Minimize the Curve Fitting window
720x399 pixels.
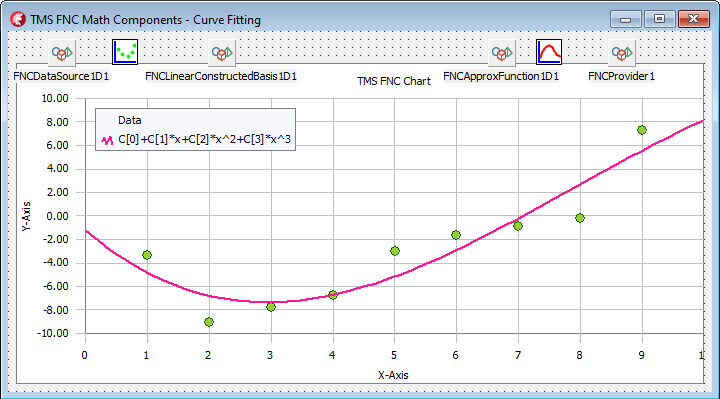625,19
